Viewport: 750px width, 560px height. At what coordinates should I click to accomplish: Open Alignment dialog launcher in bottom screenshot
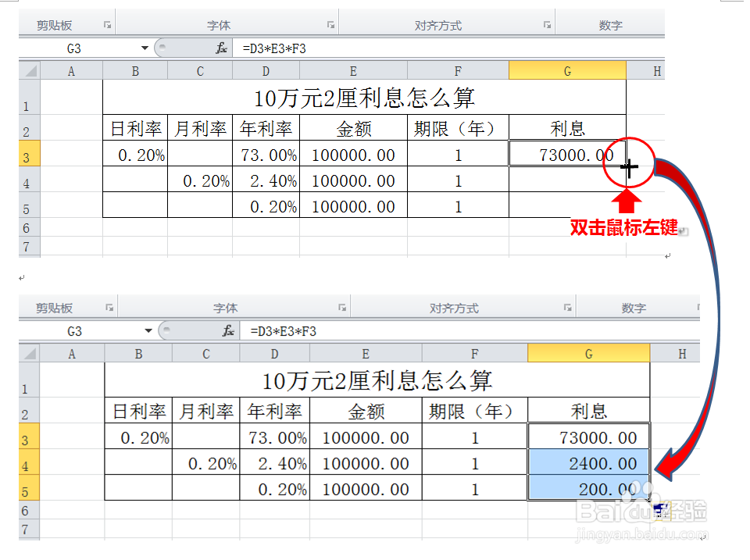click(568, 308)
